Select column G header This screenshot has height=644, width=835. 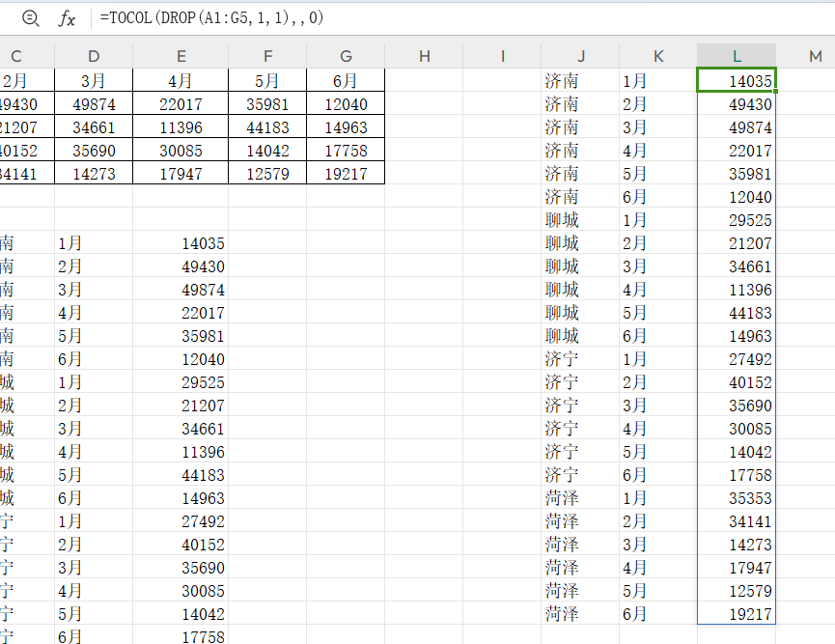(346, 56)
